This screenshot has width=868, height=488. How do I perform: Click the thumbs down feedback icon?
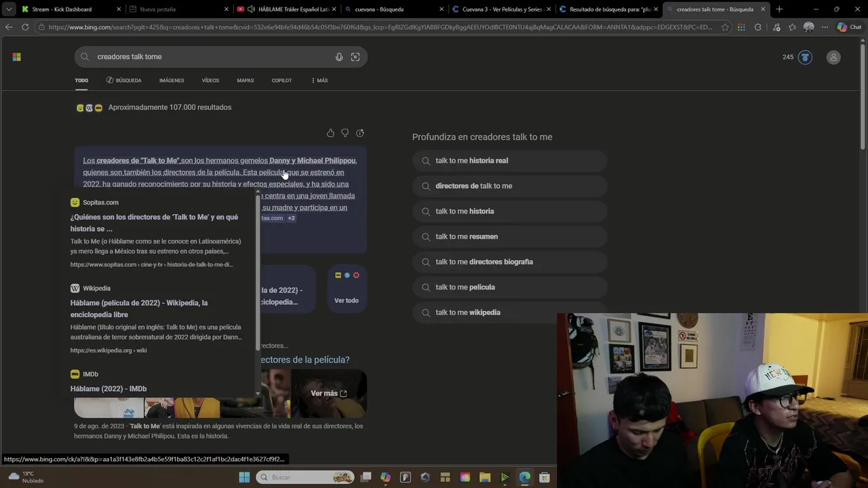pyautogui.click(x=345, y=133)
